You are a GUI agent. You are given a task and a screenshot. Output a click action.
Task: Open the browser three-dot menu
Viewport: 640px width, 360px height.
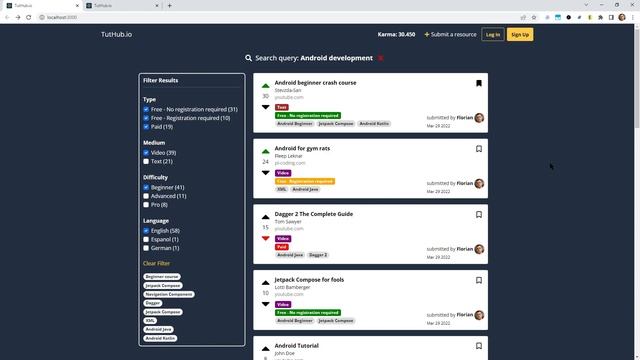tap(633, 17)
